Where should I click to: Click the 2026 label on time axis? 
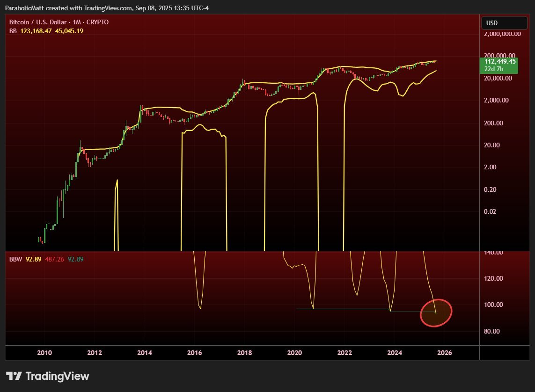[x=444, y=353]
